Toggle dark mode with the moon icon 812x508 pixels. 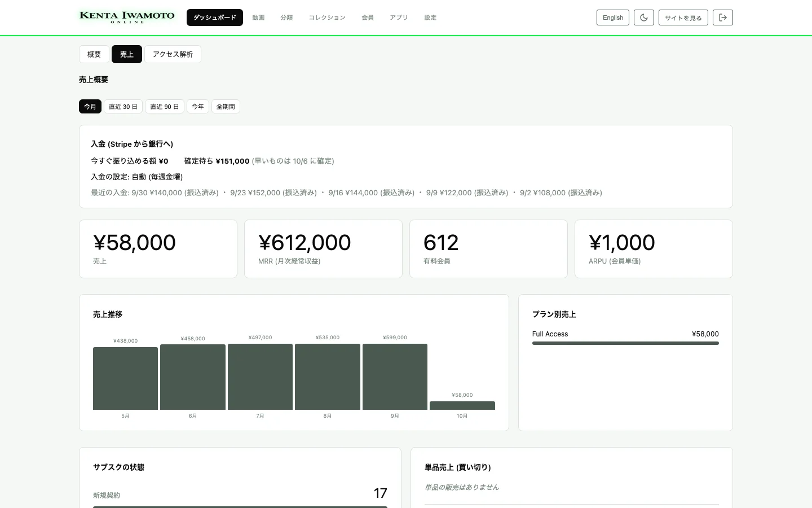point(644,17)
